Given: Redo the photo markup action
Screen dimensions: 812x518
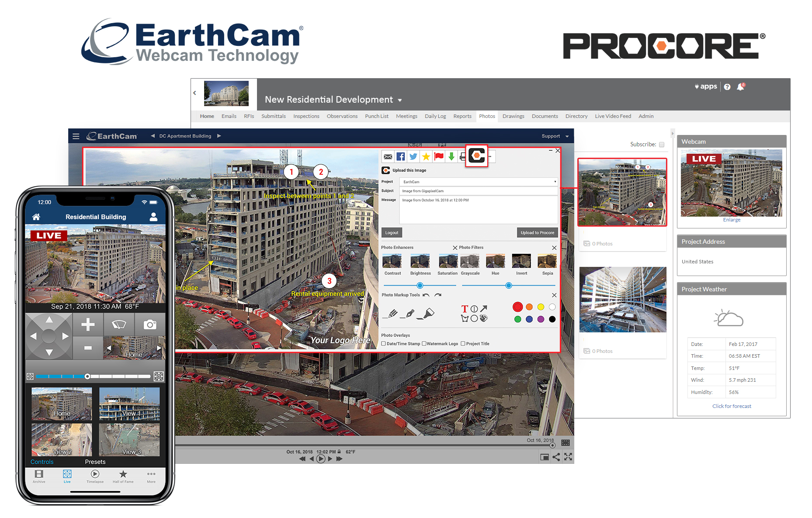Looking at the screenshot, I should [438, 295].
